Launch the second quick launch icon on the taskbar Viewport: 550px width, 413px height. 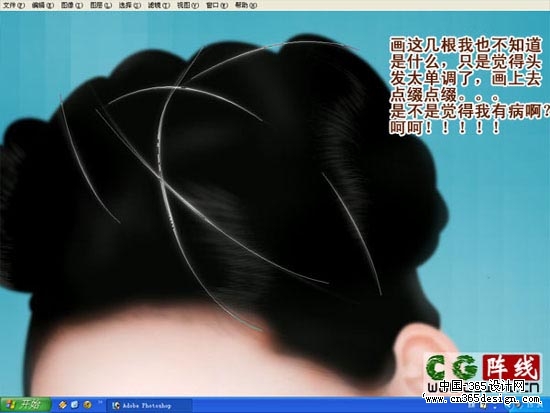coord(75,405)
